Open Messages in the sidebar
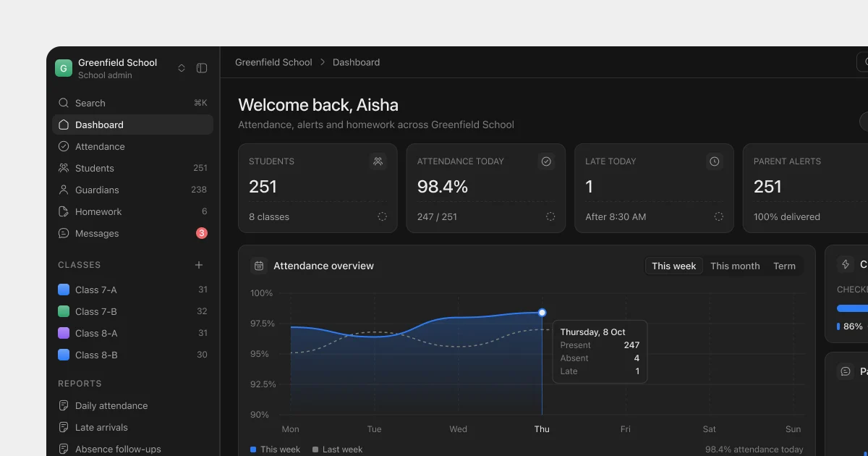The height and width of the screenshot is (456, 868). click(x=132, y=233)
